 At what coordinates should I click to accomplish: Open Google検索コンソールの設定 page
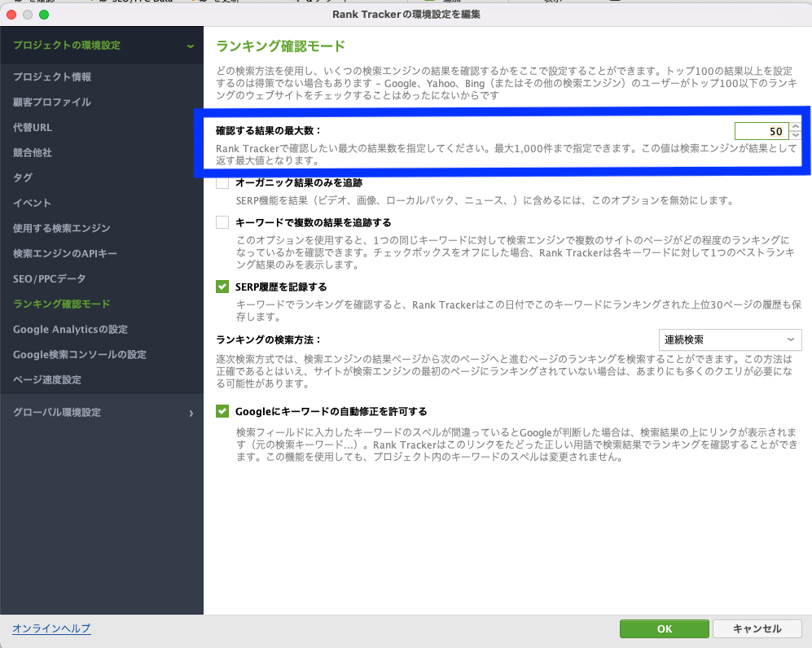coord(80,355)
